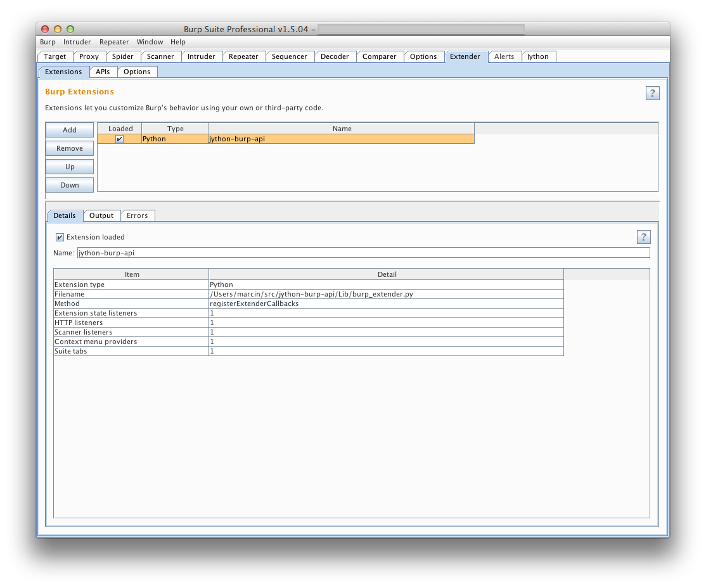The width and height of the screenshot is (706, 588).
Task: Switch to the Decoder tab
Action: 335,56
